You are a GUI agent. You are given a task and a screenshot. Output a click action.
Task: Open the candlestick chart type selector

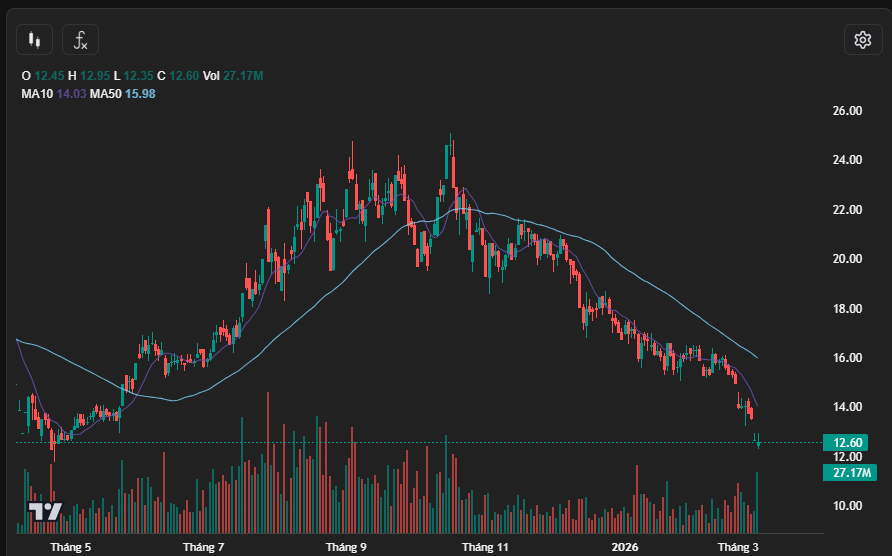click(x=36, y=40)
